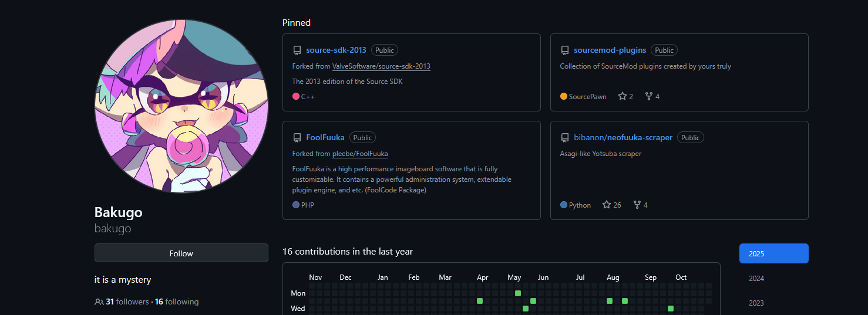Click the followers people icon
This screenshot has width=868, height=315.
click(x=99, y=302)
